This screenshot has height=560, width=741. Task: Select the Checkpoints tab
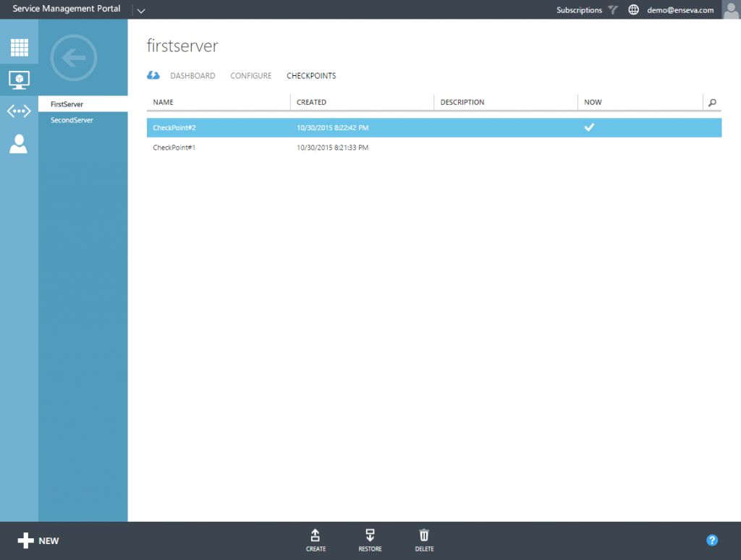click(x=311, y=76)
